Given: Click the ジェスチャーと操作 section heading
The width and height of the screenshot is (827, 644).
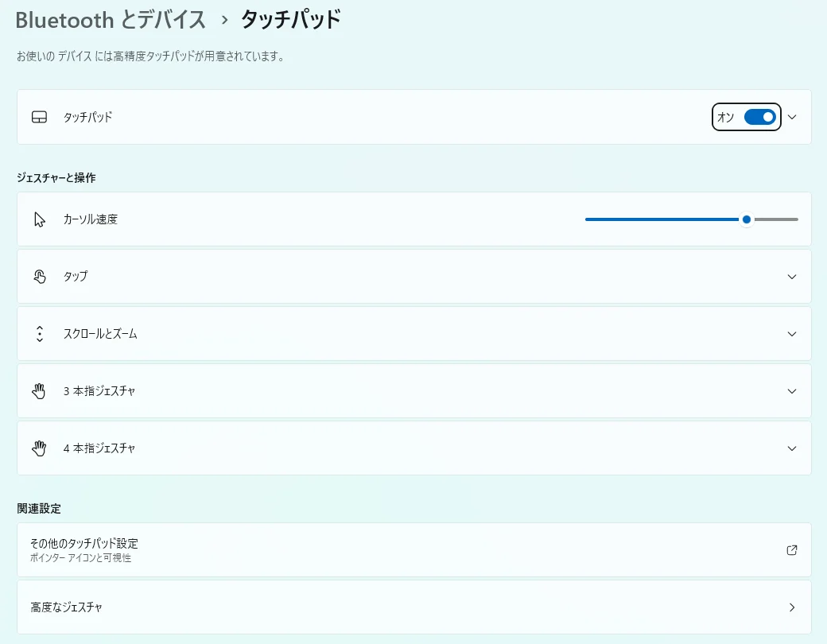Looking at the screenshot, I should (56, 178).
